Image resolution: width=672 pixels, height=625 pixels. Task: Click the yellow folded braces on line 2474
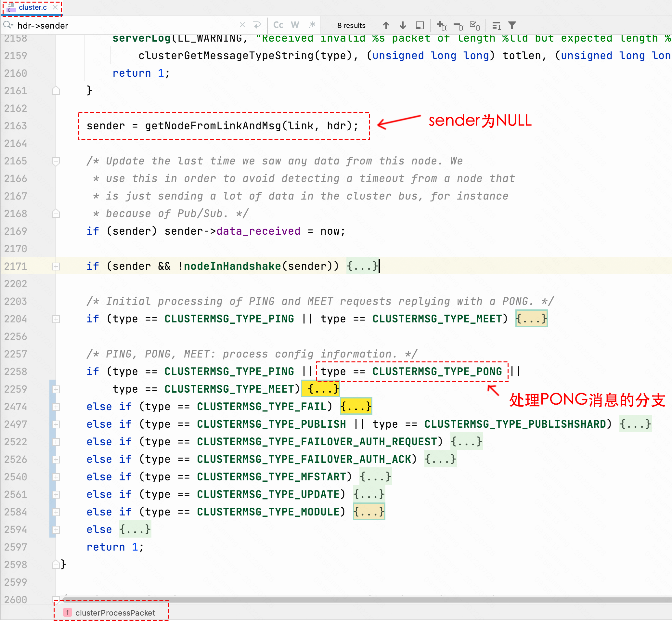[x=355, y=406]
